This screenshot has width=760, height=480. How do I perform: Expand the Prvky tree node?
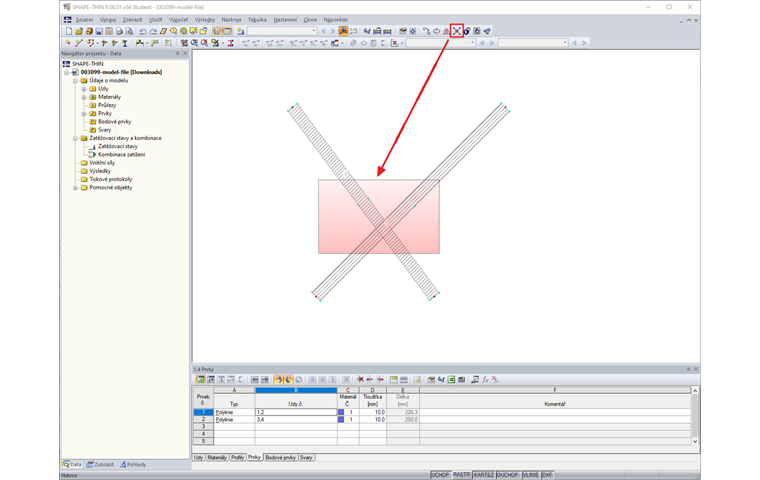[x=84, y=113]
